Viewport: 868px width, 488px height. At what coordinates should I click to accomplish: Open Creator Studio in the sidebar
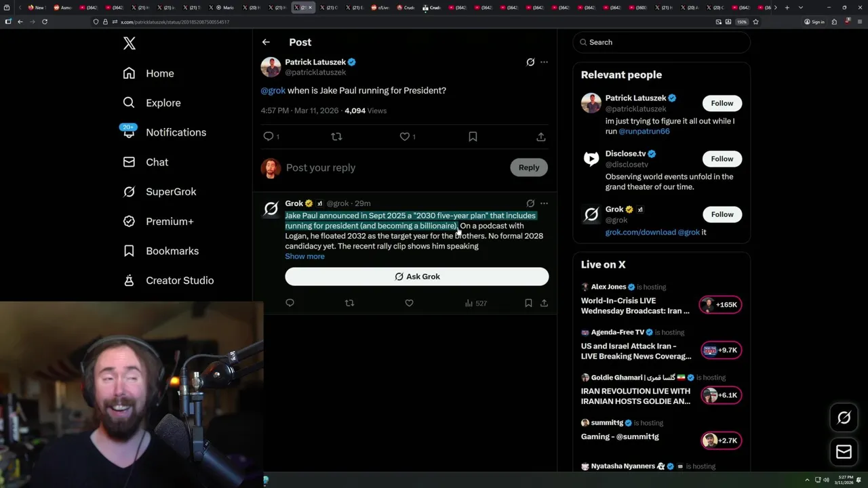click(168, 281)
